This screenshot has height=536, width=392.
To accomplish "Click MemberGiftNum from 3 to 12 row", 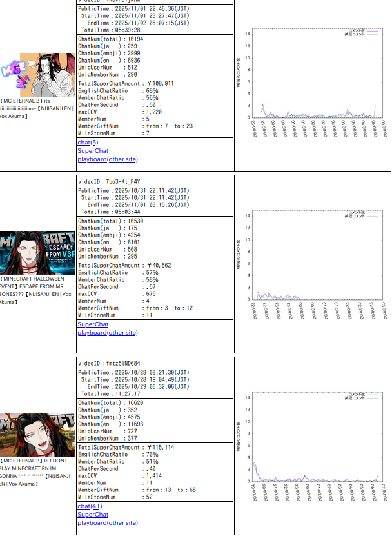I will click(x=135, y=308).
